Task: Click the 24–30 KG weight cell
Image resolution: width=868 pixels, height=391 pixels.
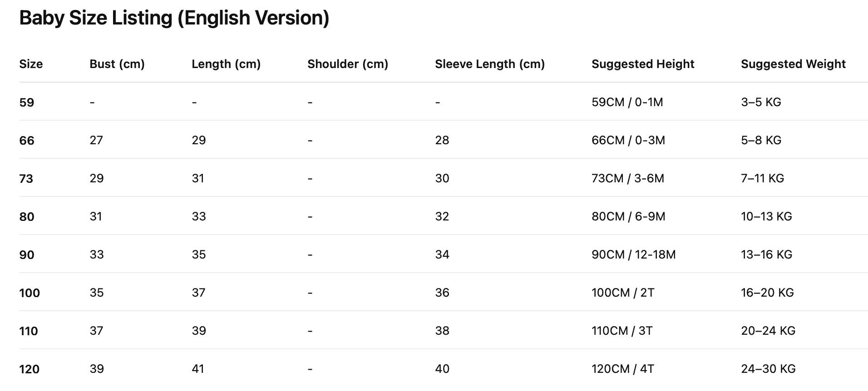Action: 768,369
